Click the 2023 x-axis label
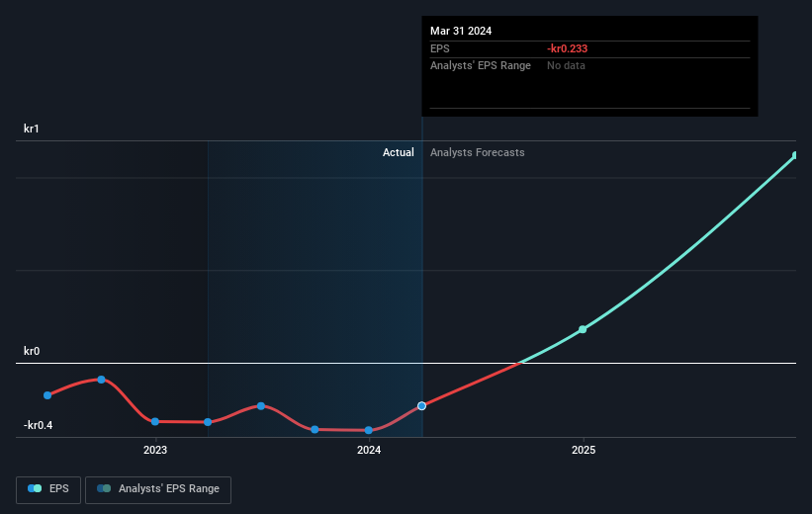Viewport: 812px width, 514px height. 155,450
